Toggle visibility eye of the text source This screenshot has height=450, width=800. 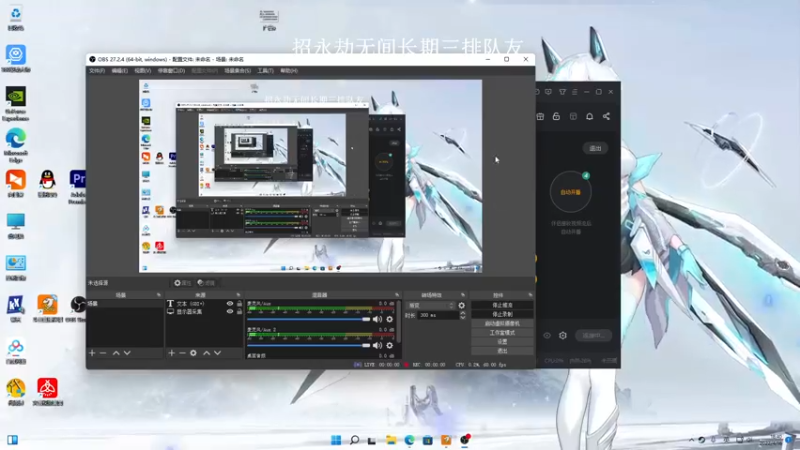(x=230, y=304)
